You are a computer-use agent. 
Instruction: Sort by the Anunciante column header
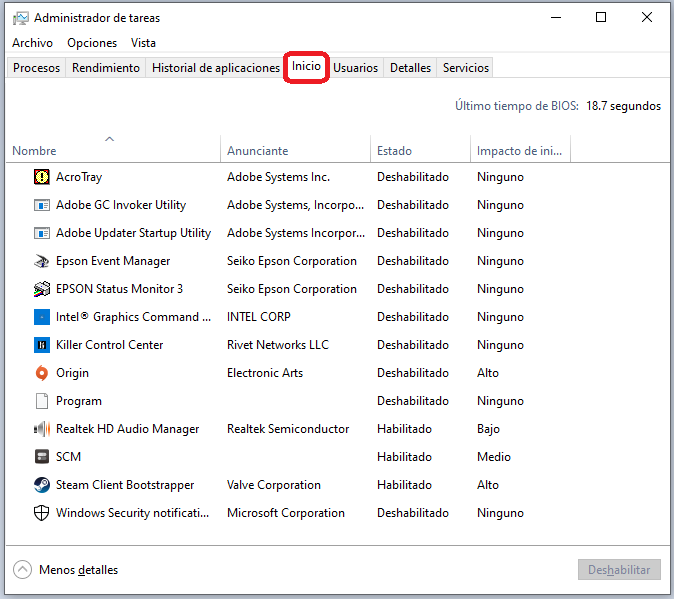coord(295,149)
